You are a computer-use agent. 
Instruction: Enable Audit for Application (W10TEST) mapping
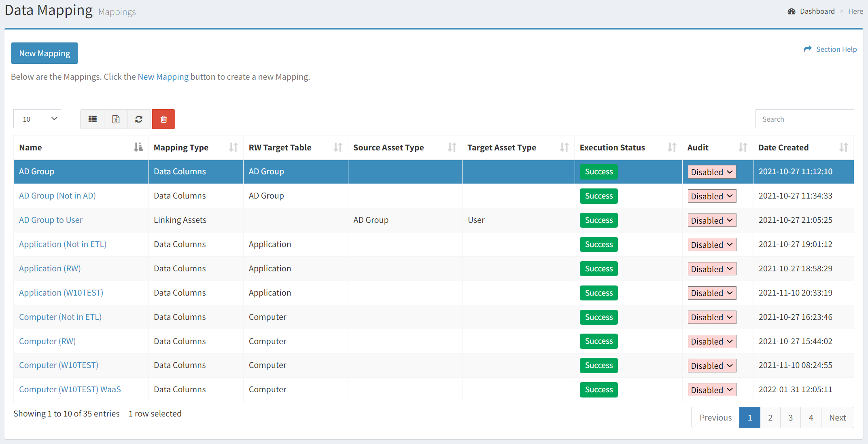click(711, 292)
